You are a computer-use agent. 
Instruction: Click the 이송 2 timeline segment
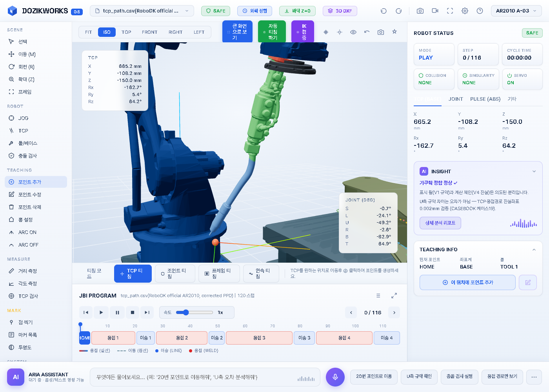point(217,338)
